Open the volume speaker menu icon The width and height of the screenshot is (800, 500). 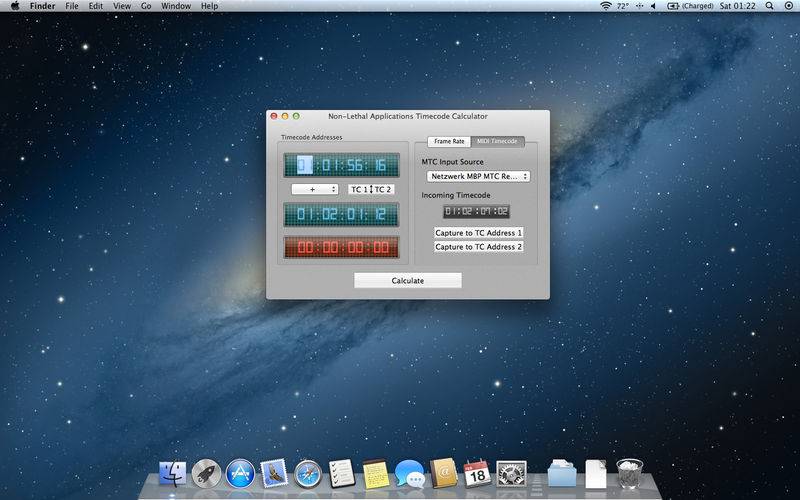pos(653,6)
